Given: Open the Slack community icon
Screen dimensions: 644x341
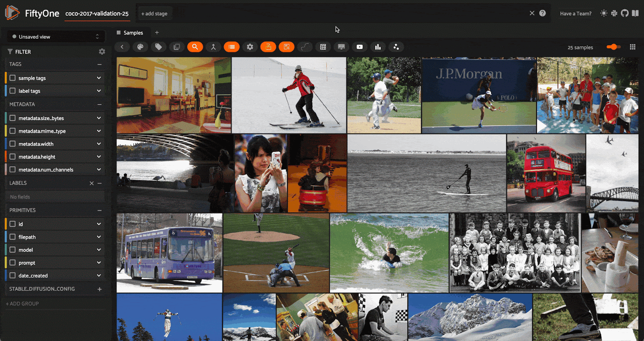Looking at the screenshot, I should click(x=614, y=13).
